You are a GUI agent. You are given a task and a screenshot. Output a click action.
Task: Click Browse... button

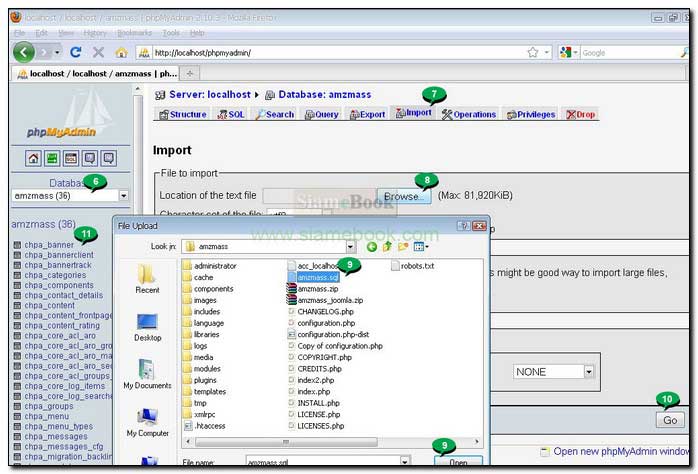(404, 196)
